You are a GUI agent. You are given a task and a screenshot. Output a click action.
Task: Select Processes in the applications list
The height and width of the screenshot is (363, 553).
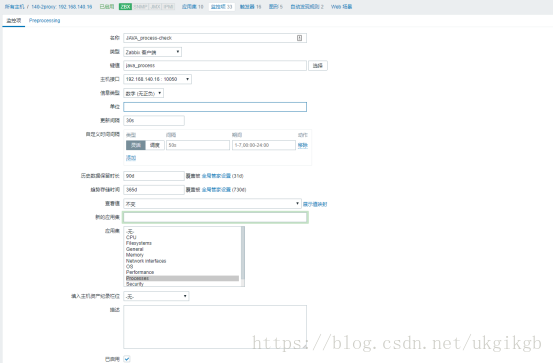coord(182,278)
